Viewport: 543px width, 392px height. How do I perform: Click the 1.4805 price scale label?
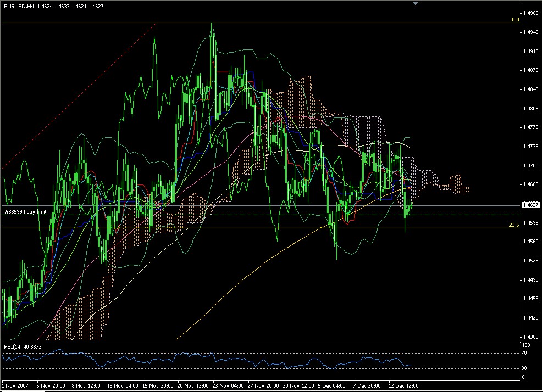(530, 108)
